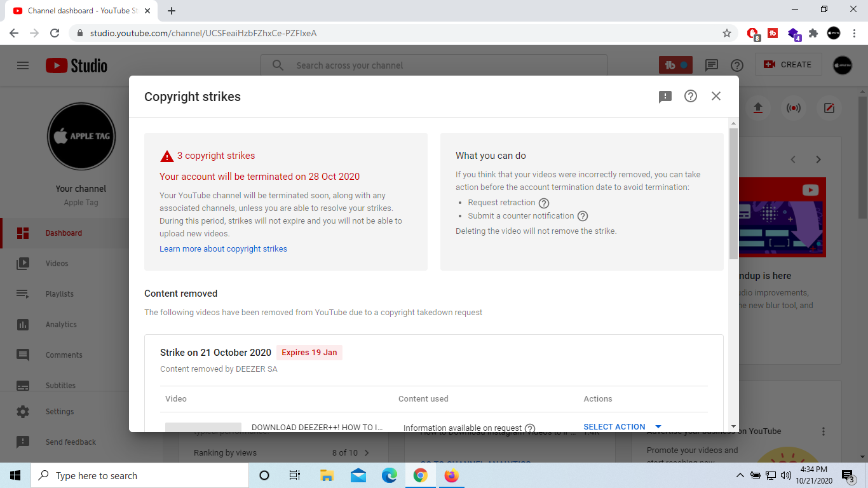Click Expires 19 Jan badge
Viewport: 868px width, 488px height.
tap(309, 353)
